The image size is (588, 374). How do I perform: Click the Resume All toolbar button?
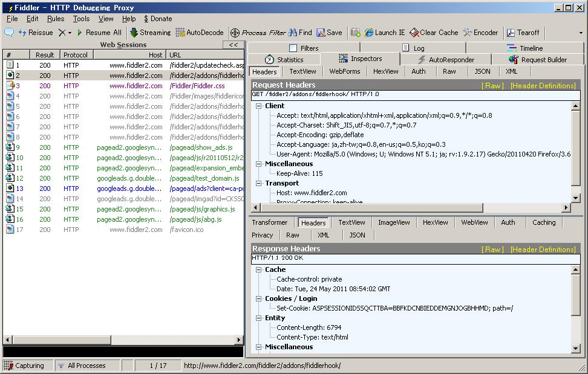[99, 33]
